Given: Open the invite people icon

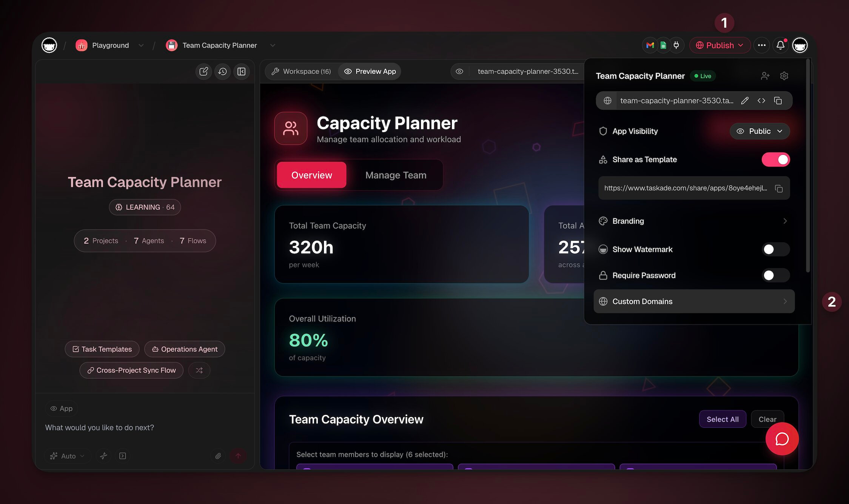Looking at the screenshot, I should click(x=765, y=76).
